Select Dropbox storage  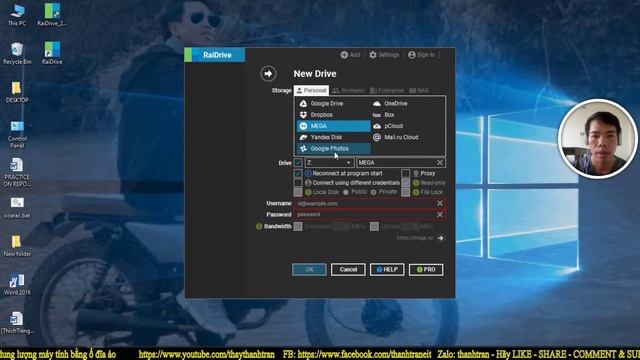point(333,115)
